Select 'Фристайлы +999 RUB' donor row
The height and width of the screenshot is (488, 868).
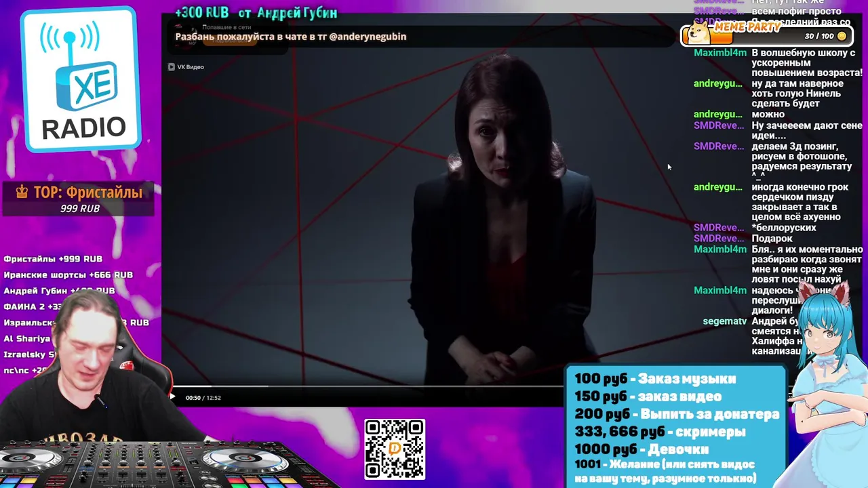(53, 259)
